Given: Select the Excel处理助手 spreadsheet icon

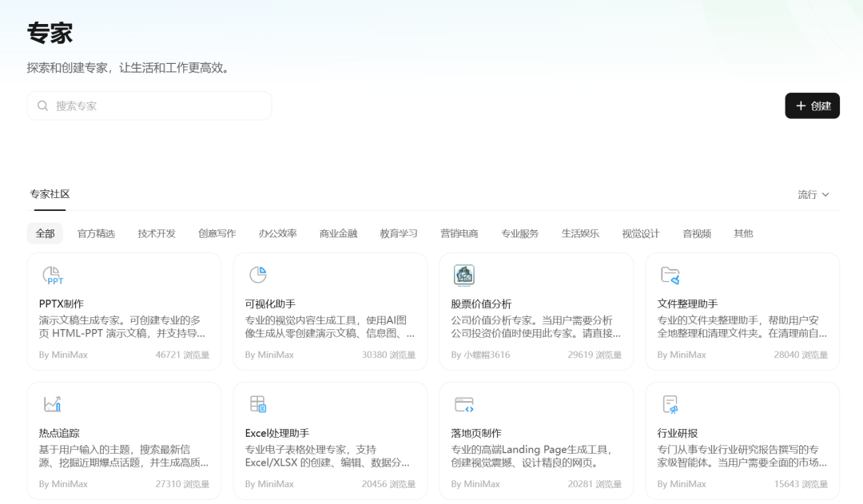Looking at the screenshot, I should click(x=257, y=403).
